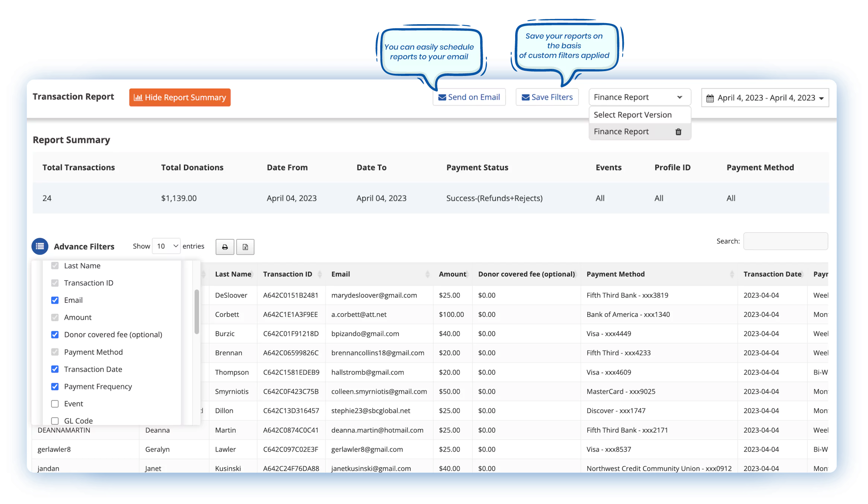
Task: Disable the Payment Frequency checkbox
Action: 55,386
